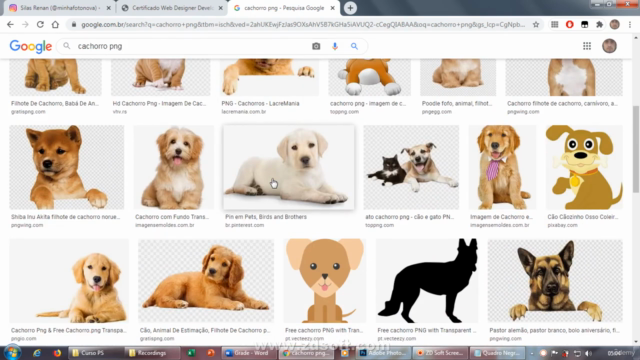640x360 pixels.
Task: Open the Shiba Inu Akita puppy image
Action: [x=67, y=167]
